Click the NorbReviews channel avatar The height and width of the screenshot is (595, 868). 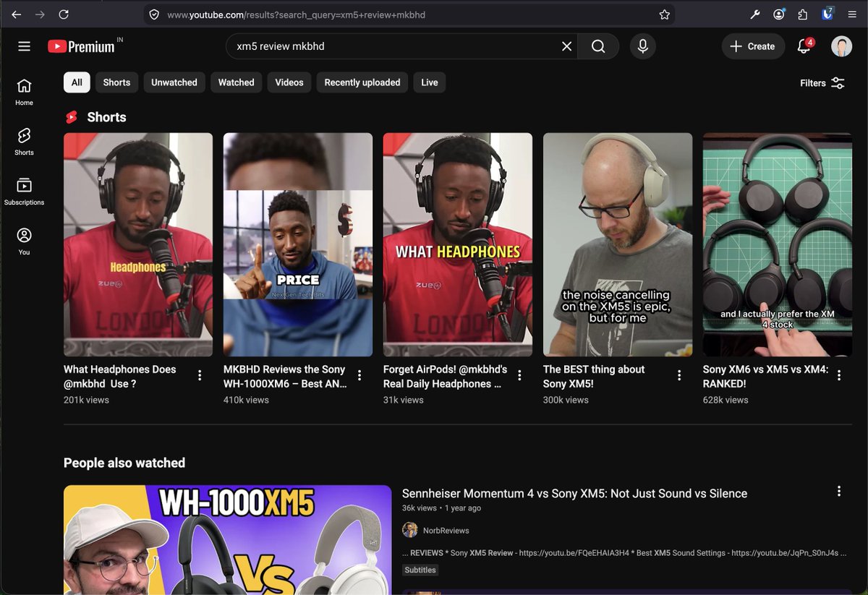point(410,530)
